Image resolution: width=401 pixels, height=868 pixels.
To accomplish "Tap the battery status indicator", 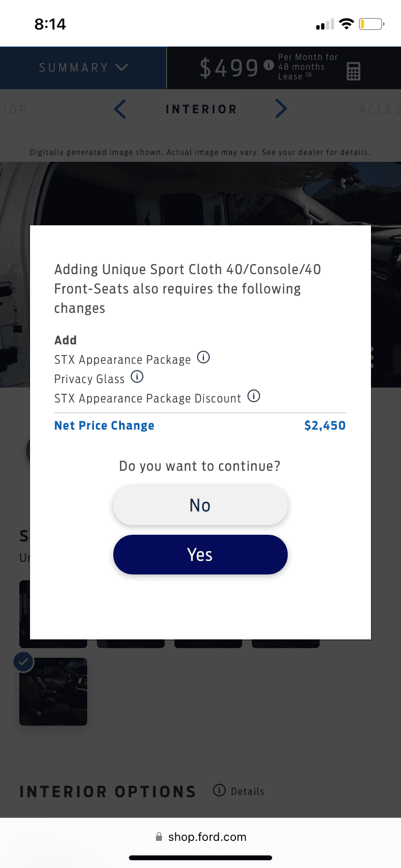I will (x=371, y=24).
